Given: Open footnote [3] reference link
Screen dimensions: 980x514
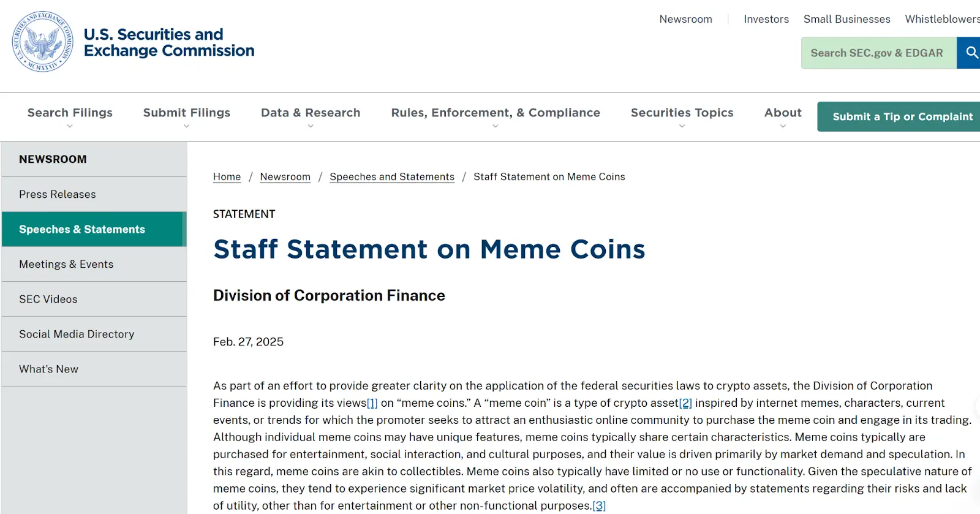Looking at the screenshot, I should (599, 505).
